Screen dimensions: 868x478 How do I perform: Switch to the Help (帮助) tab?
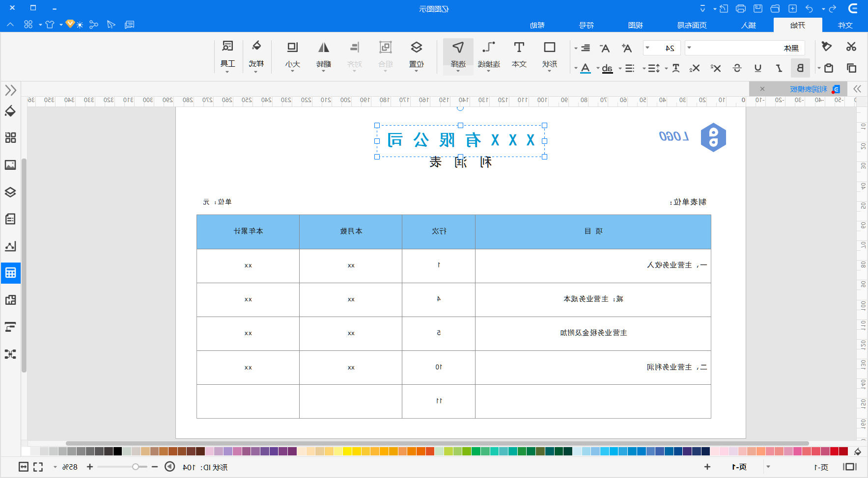point(537,25)
